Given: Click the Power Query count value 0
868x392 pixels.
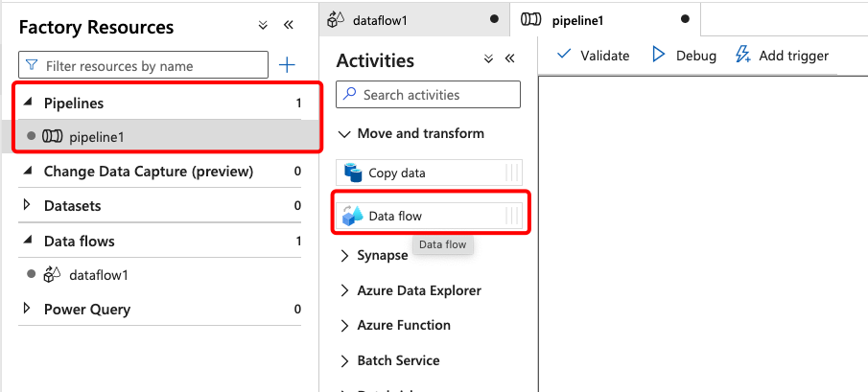Looking at the screenshot, I should (x=298, y=309).
